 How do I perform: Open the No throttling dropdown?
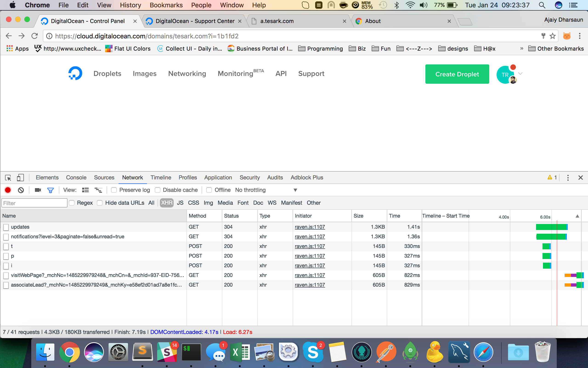coord(266,190)
